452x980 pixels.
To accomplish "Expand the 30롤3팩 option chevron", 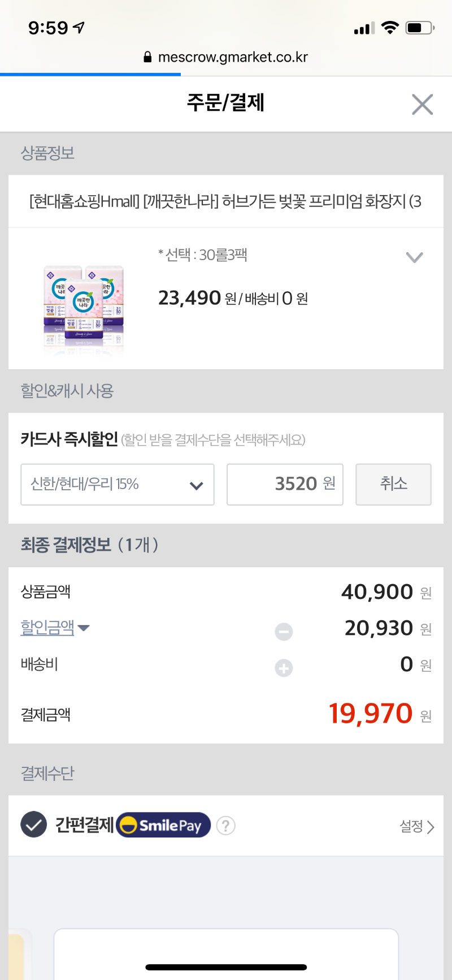I will click(414, 258).
